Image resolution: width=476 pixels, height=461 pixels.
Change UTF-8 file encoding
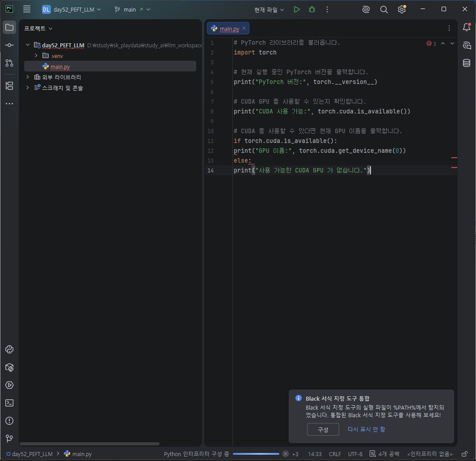(x=355, y=454)
